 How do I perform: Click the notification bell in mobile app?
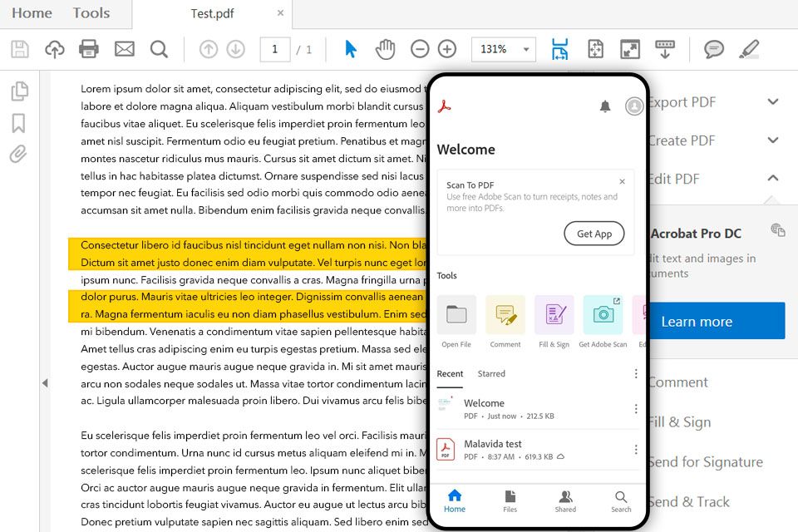coord(604,106)
